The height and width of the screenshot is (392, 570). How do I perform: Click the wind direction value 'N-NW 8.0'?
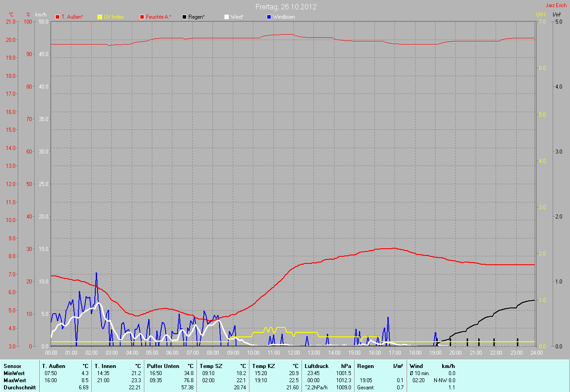[x=444, y=380]
